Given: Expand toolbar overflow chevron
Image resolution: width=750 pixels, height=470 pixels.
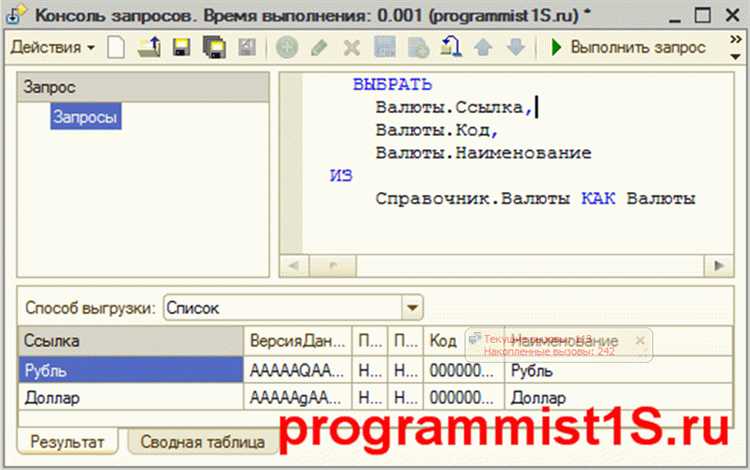Looking at the screenshot, I should pyautogui.click(x=736, y=39).
